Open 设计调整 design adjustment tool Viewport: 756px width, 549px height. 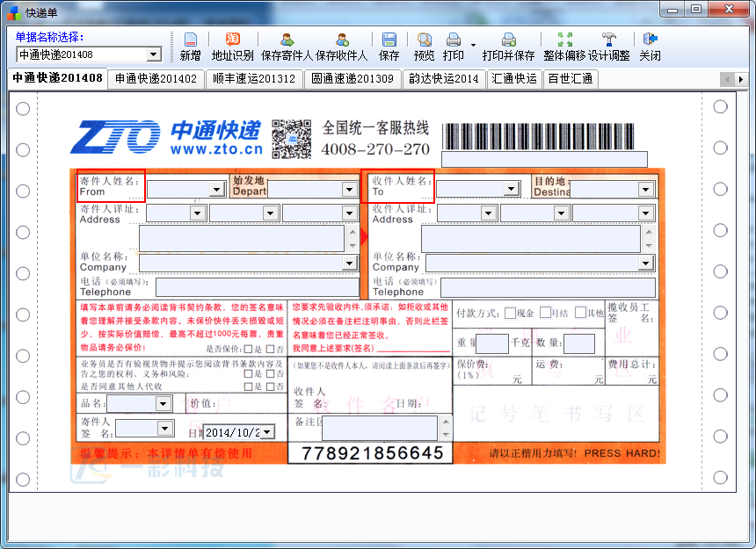pyautogui.click(x=609, y=47)
